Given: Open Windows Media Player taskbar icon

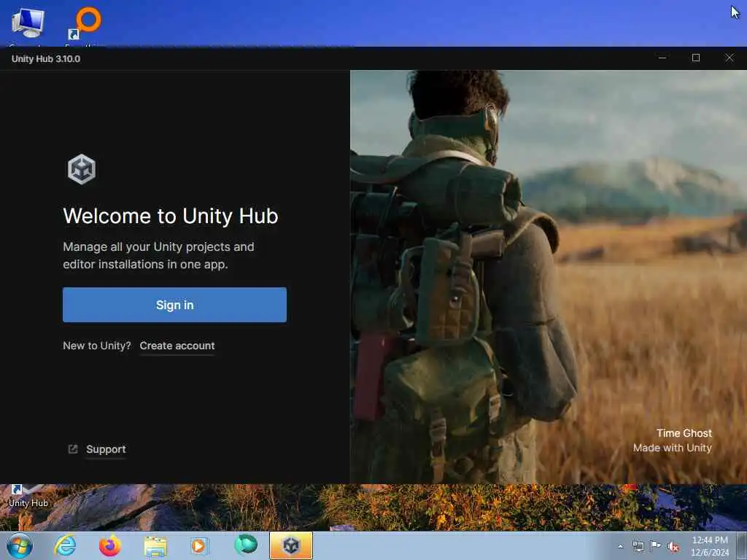Looking at the screenshot, I should [199, 546].
